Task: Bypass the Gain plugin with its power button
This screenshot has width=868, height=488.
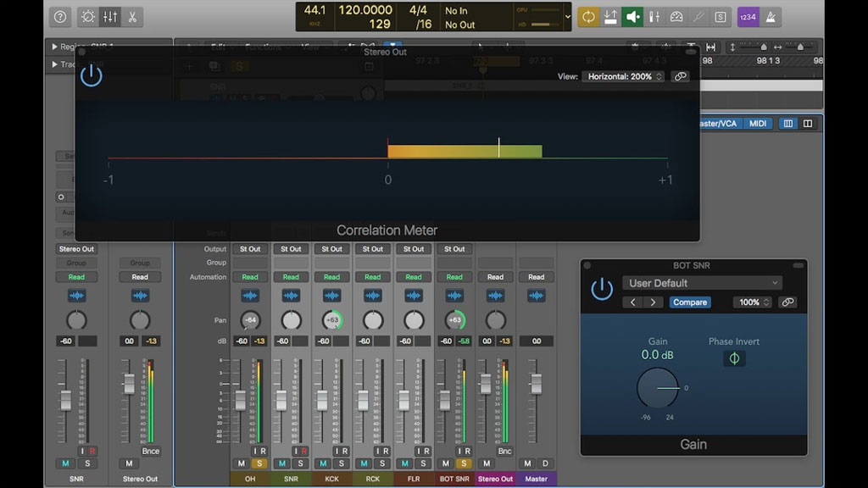Action: pos(602,289)
